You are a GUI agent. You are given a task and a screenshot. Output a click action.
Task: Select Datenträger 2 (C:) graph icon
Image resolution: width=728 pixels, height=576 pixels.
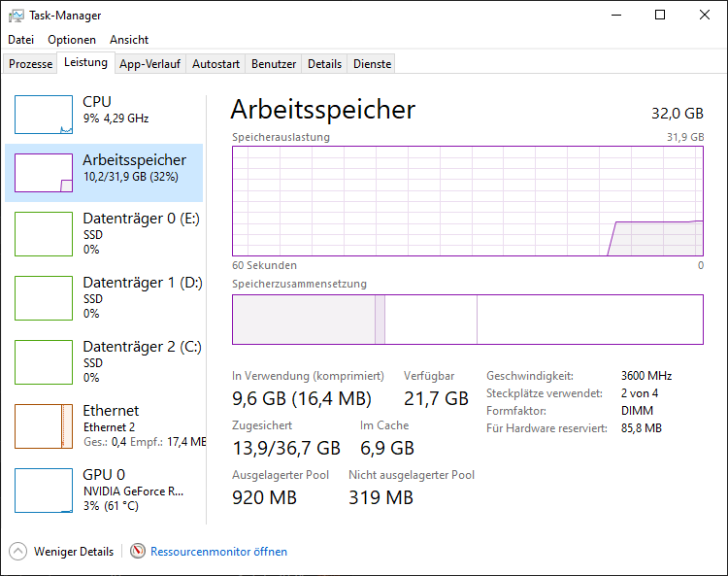(x=44, y=362)
